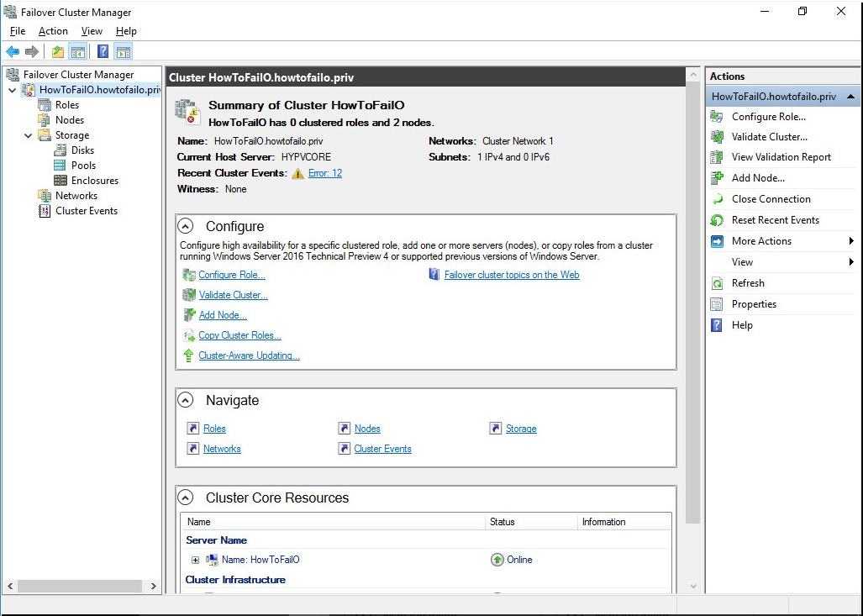Click the main pane scroll down arrow
The height and width of the screenshot is (616, 863).
693,587
